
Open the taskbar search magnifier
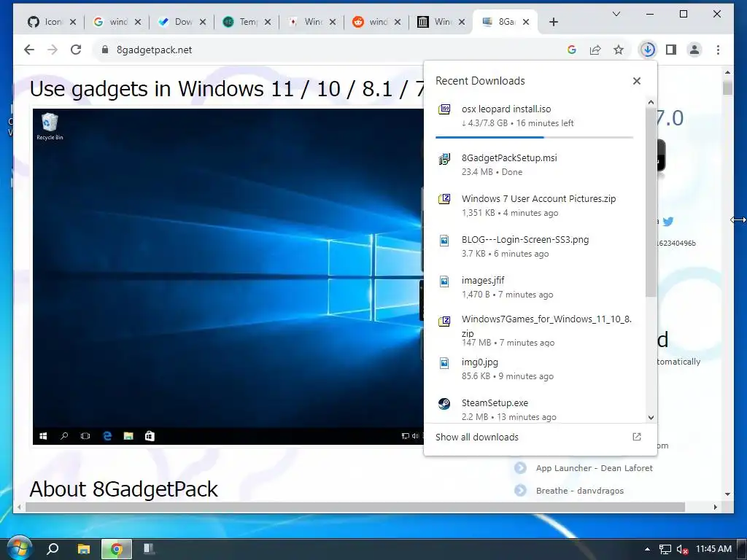[53, 549]
